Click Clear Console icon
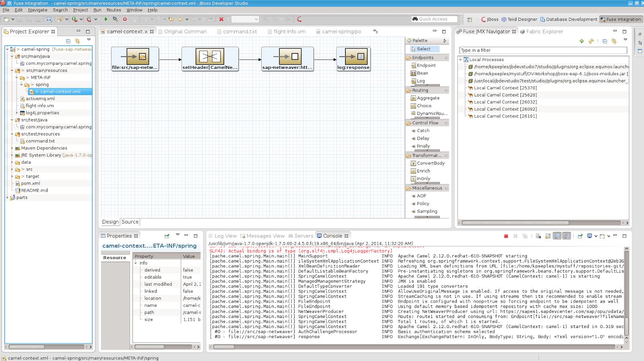 (x=538, y=236)
